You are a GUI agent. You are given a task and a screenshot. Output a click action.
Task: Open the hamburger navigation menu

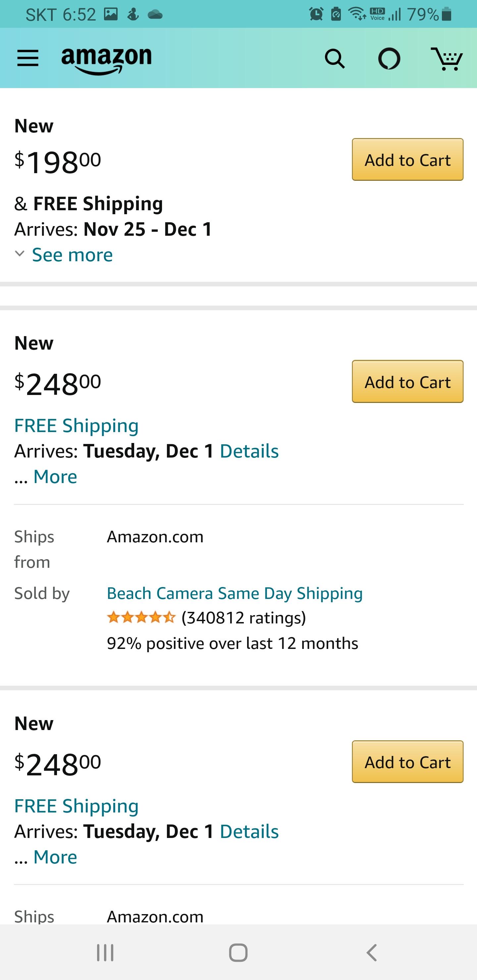[x=28, y=58]
